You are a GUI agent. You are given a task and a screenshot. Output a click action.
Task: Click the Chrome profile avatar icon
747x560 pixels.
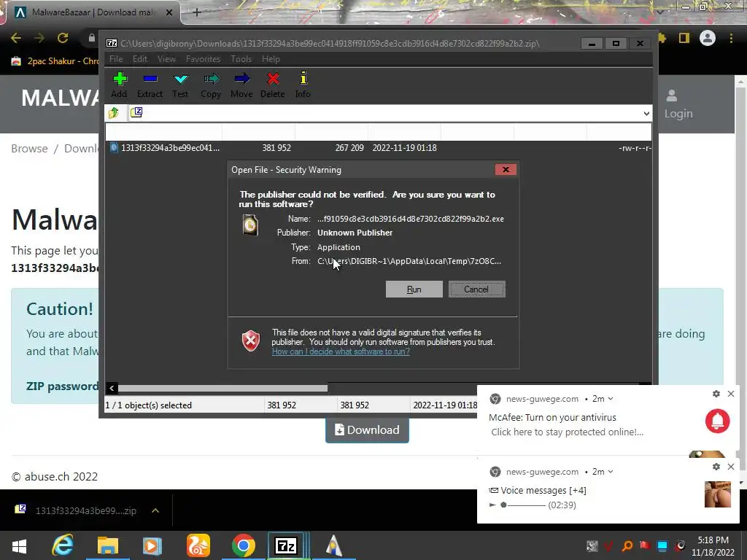pyautogui.click(x=708, y=38)
